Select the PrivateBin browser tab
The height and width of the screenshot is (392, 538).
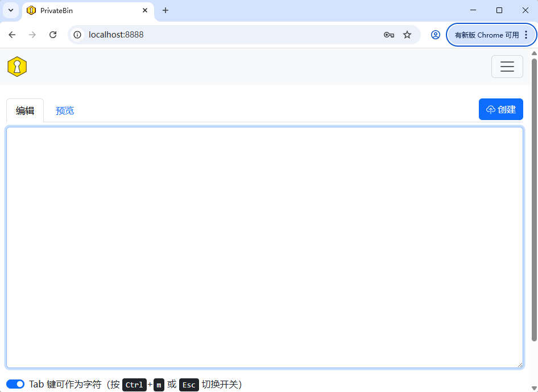[x=88, y=11]
